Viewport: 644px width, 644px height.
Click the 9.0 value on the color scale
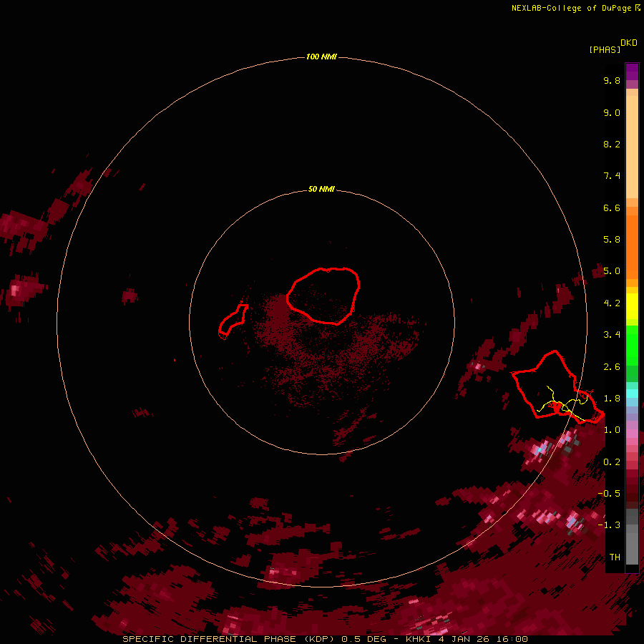[x=612, y=112]
